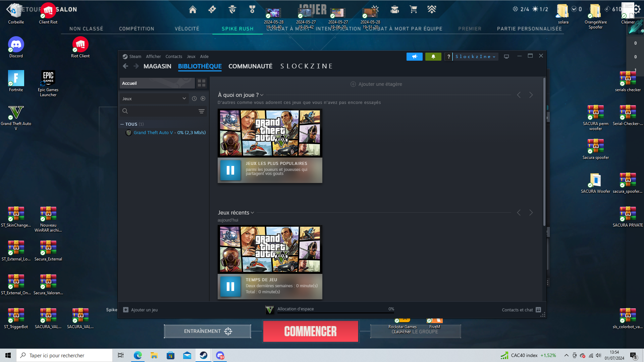The height and width of the screenshot is (362, 644).
Task: Click the COMMENCER button in Valorant
Action: [x=311, y=331]
